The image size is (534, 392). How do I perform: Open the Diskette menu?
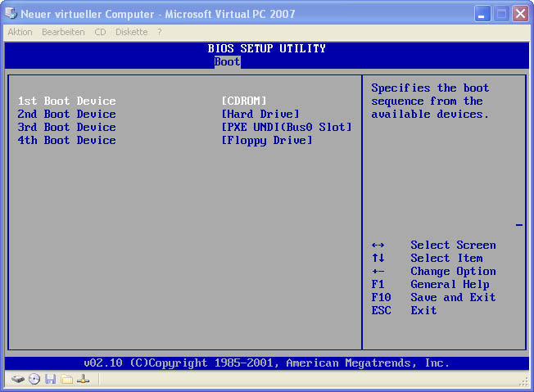click(x=132, y=32)
